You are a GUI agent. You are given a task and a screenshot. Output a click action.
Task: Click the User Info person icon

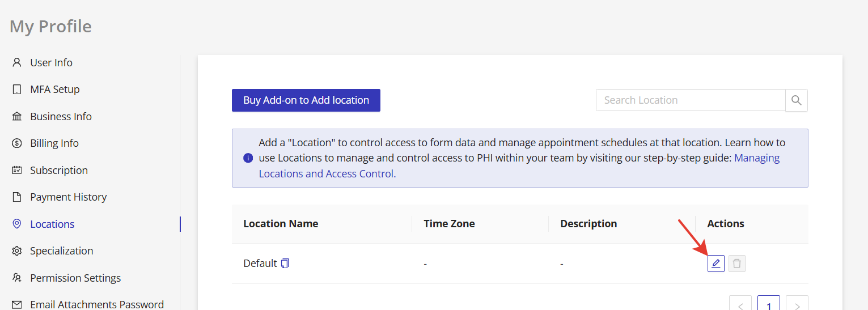(x=17, y=62)
